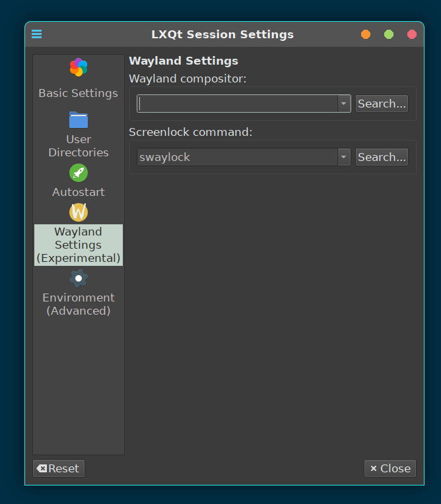Click the yellow Wayland W icon
The height and width of the screenshot is (504, 441).
[79, 212]
